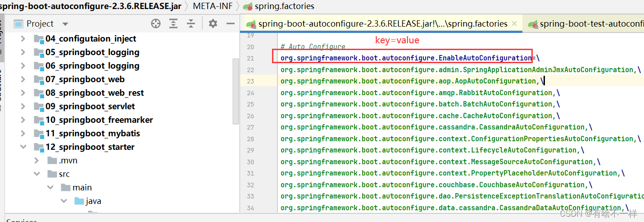Expand the 09_springboot_servlet module
644x222 pixels.
click(x=23, y=106)
